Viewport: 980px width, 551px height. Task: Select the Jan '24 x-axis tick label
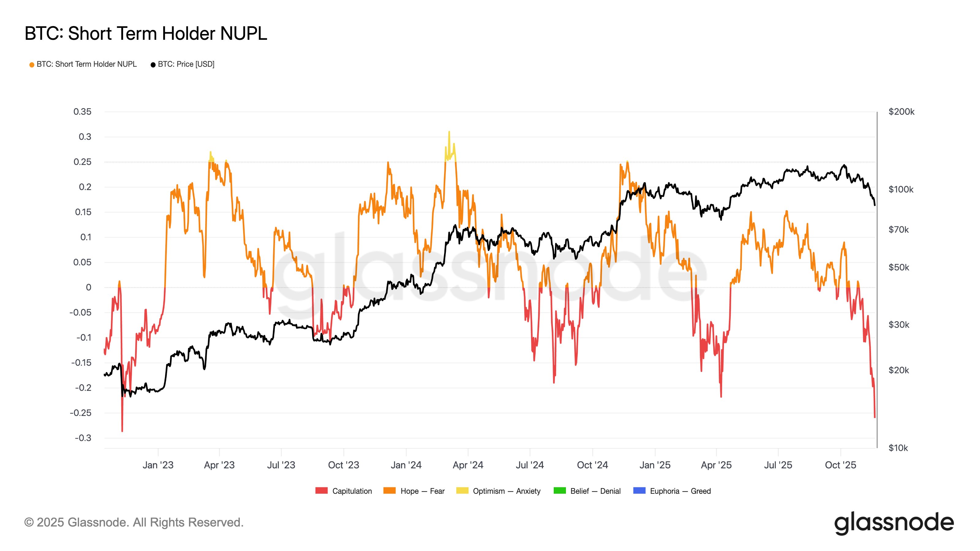(x=406, y=465)
